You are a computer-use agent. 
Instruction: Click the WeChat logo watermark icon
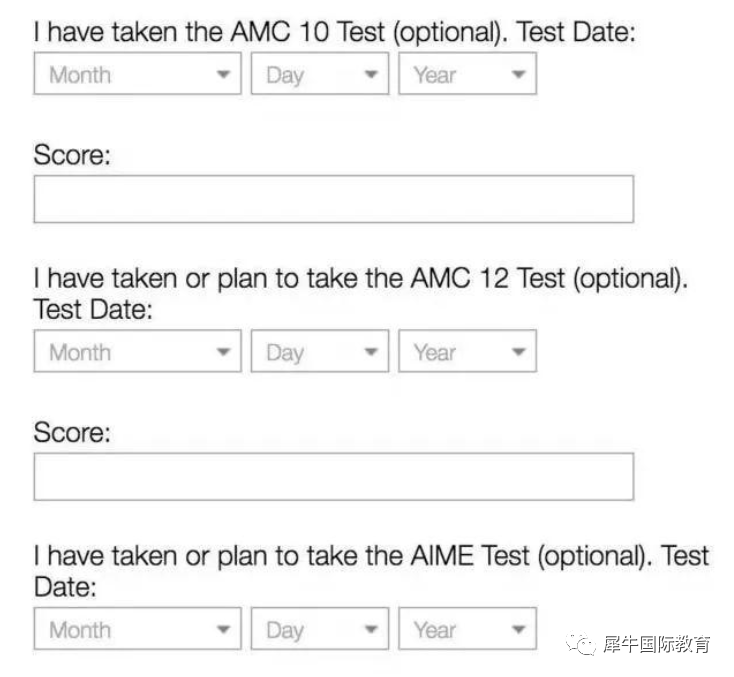click(580, 645)
